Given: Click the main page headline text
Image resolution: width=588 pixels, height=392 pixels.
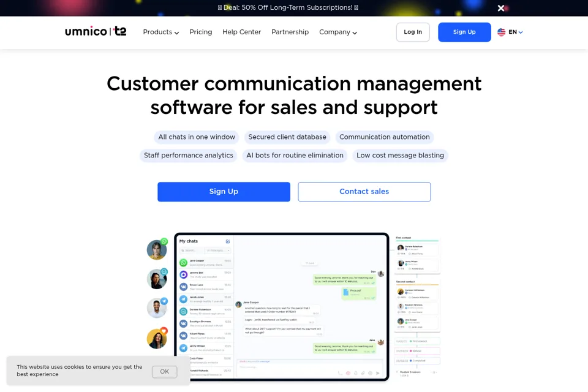Looking at the screenshot, I should [294, 96].
